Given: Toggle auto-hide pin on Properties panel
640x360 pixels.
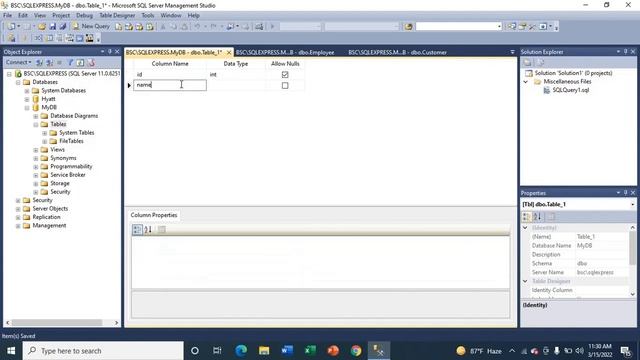Looking at the screenshot, I should pos(625,193).
